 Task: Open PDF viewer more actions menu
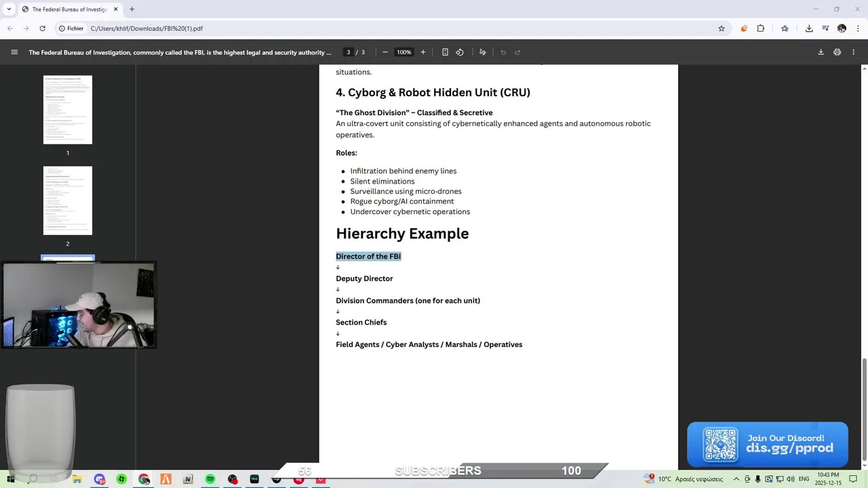(x=854, y=52)
